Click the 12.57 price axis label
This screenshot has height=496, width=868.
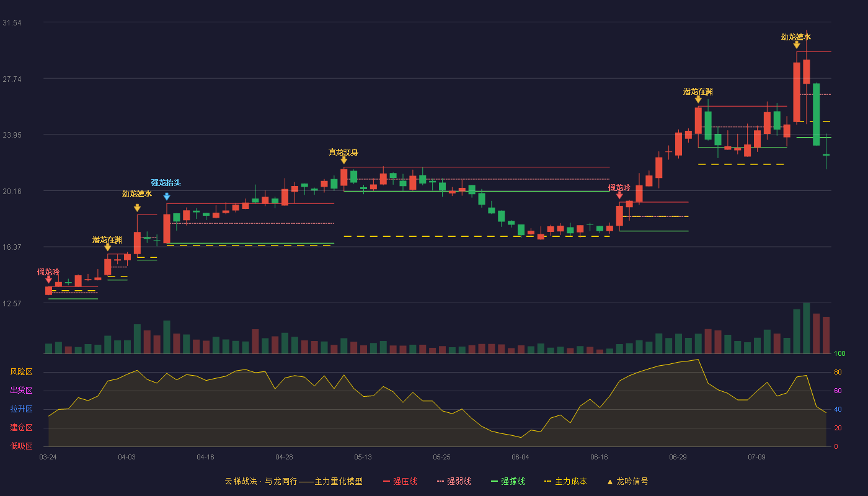(12, 304)
